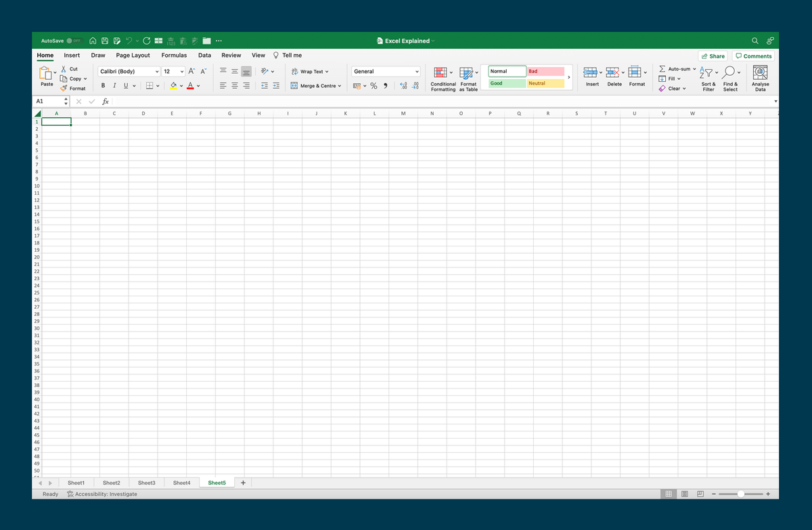Toggle Italic formatting

coord(114,86)
